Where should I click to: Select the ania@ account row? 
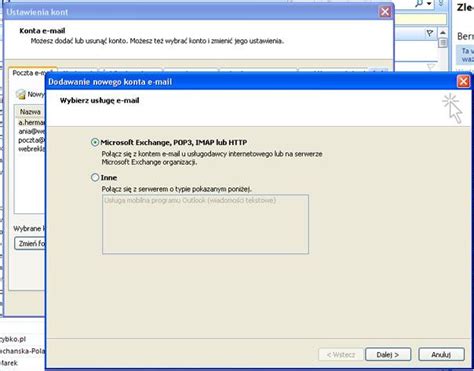click(31, 131)
